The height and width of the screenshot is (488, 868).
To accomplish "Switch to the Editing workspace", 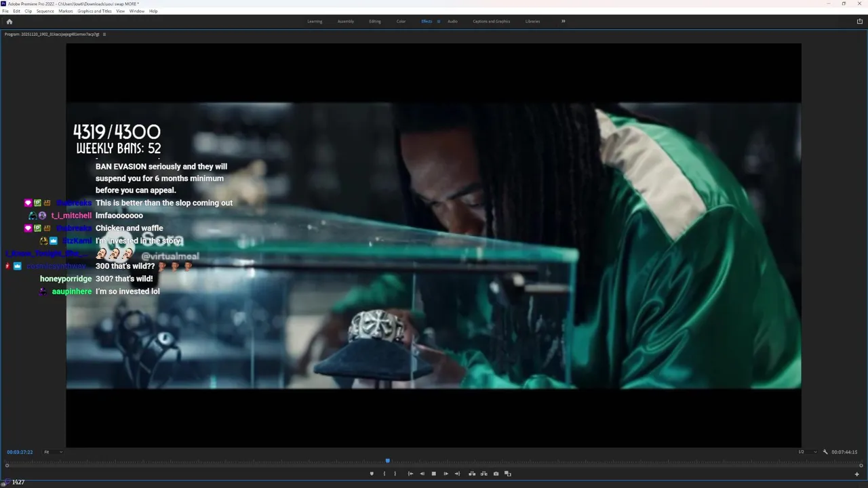I will tap(375, 21).
